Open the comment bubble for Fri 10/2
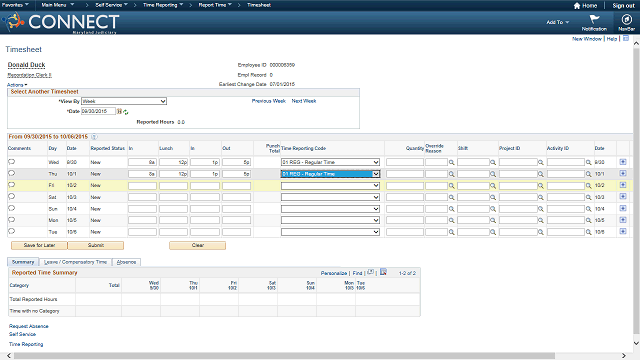The image size is (640, 360). point(11,185)
